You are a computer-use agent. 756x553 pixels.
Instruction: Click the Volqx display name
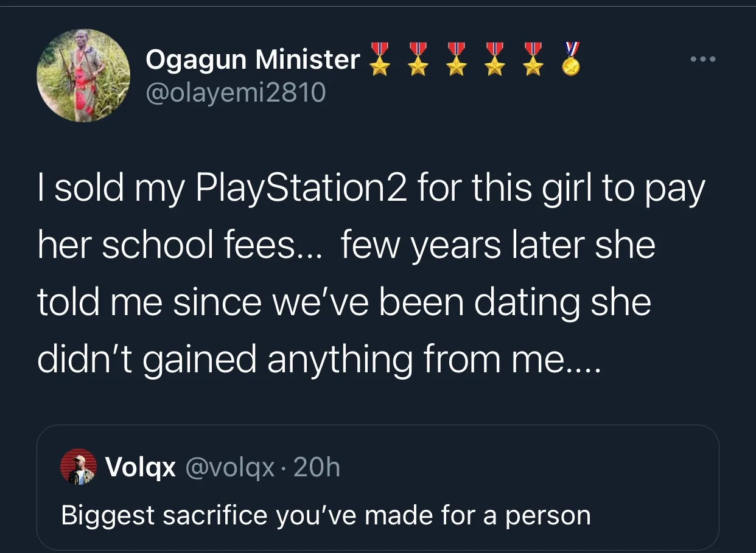pyautogui.click(x=141, y=467)
